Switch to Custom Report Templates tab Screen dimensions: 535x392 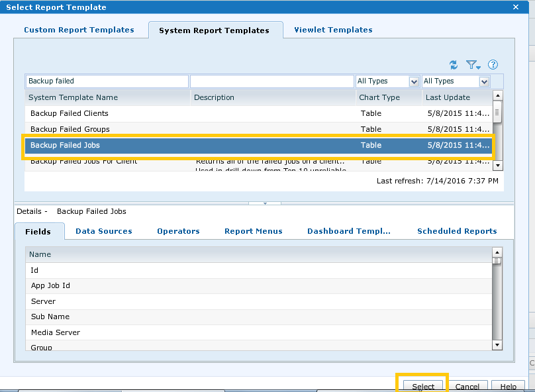click(79, 30)
